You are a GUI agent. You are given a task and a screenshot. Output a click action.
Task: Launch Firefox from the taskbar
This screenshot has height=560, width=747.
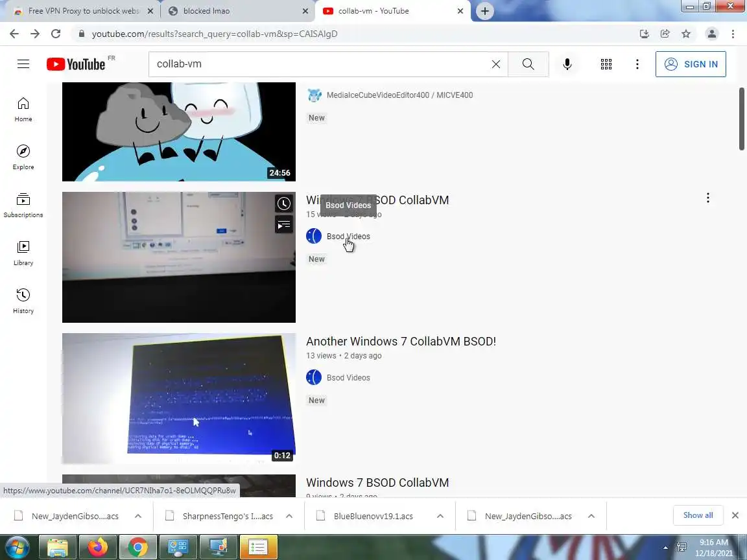(x=98, y=548)
